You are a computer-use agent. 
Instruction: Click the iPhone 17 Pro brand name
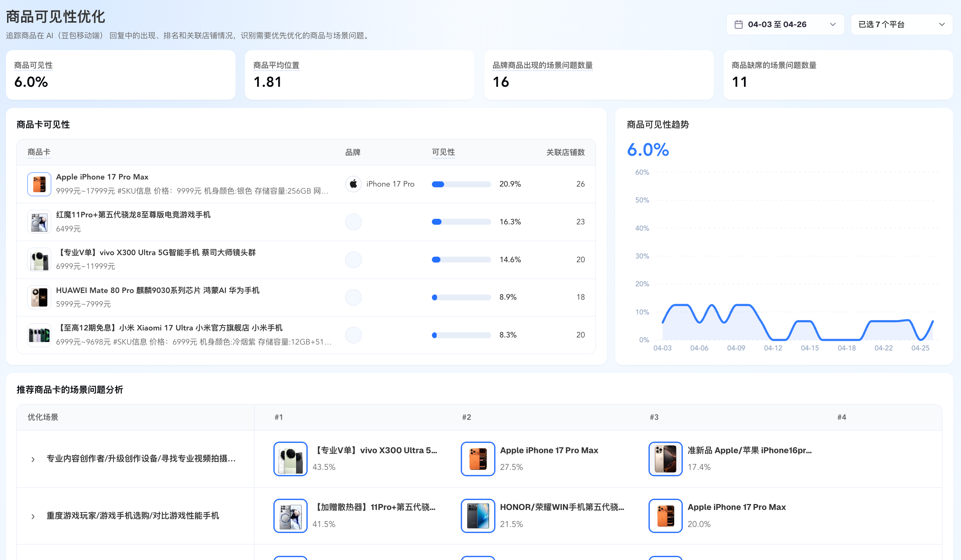pos(390,184)
